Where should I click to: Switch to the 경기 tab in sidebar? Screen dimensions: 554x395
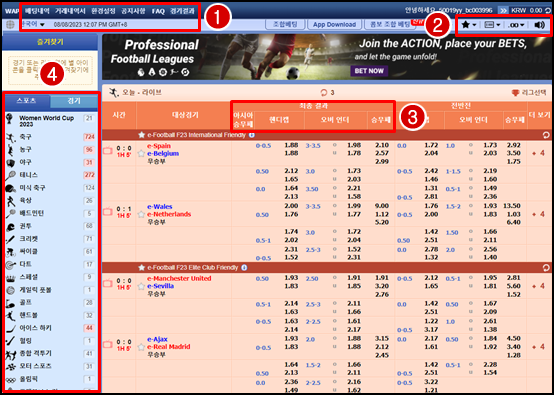tap(74, 101)
